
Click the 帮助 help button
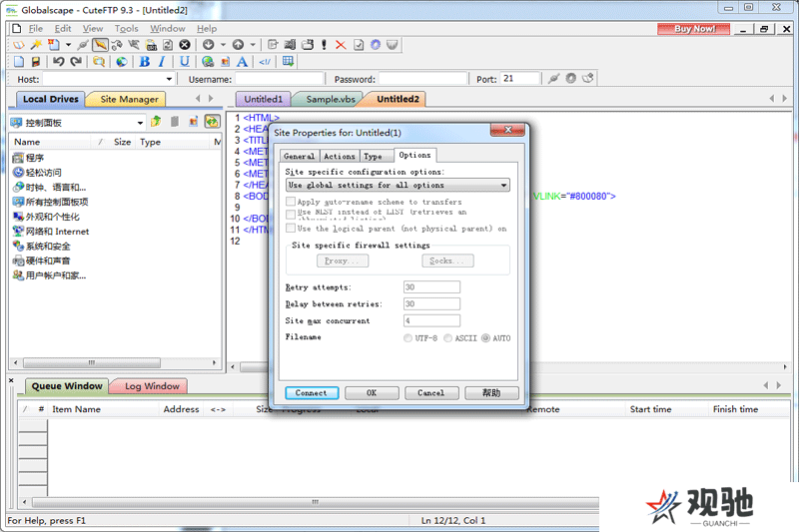(x=491, y=393)
